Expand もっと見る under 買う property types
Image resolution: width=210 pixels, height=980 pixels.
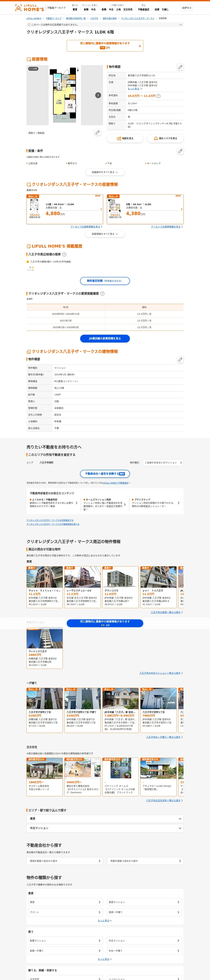tap(105, 959)
